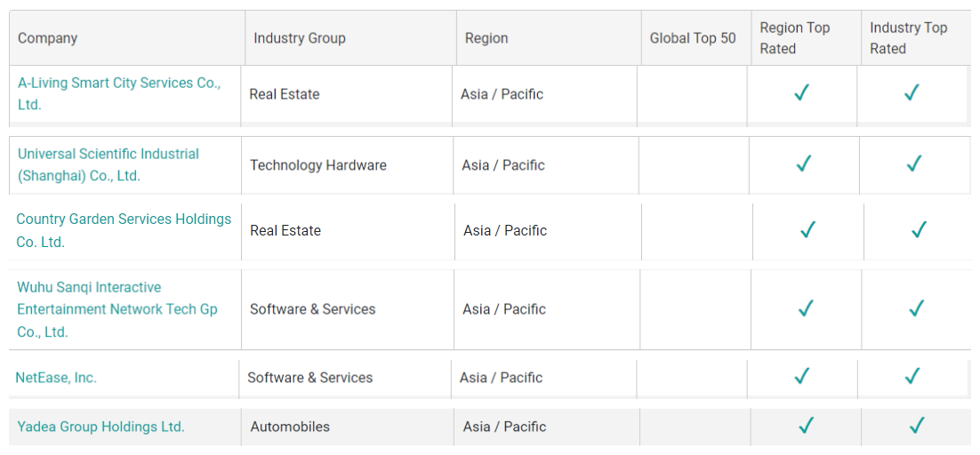Click Region Top Rated checkmark for Wuhu Sanqi Interactive

[x=807, y=308]
